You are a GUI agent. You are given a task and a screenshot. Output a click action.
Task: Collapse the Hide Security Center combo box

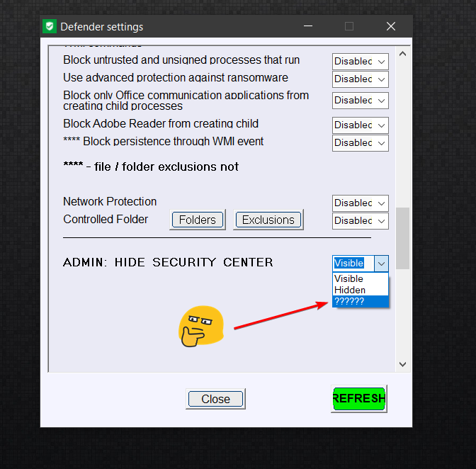point(381,263)
